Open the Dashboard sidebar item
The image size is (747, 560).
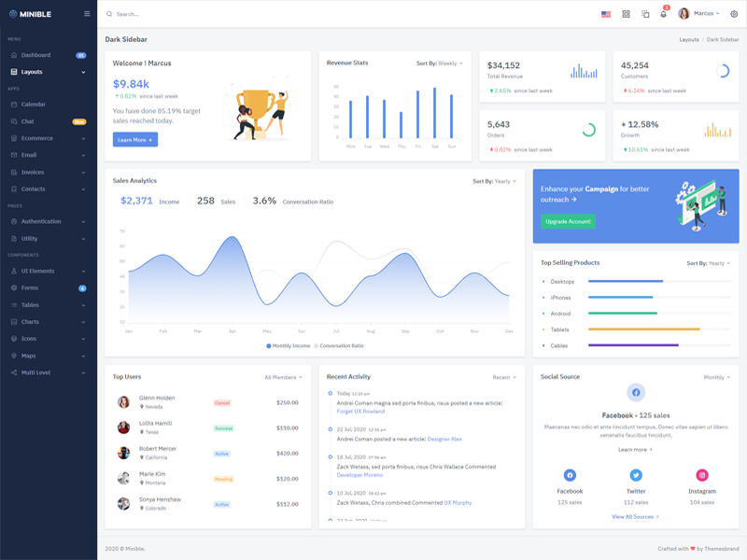pyautogui.click(x=35, y=55)
